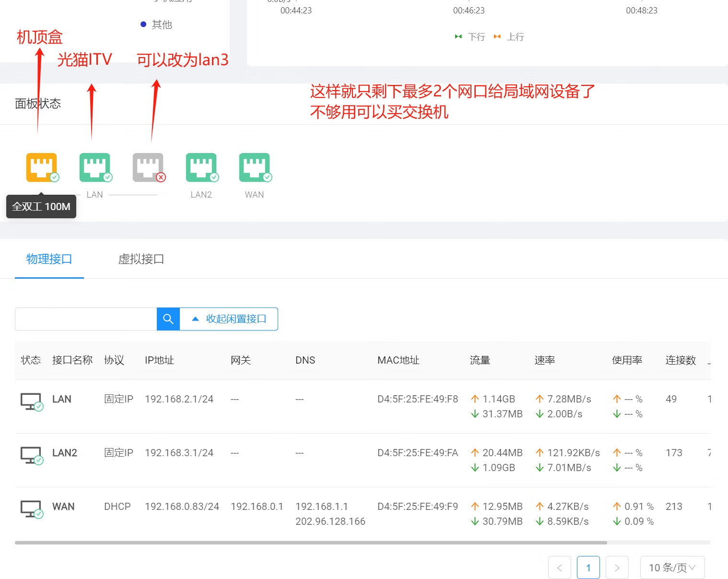Click the LAN2 row monitor status icon

[x=32, y=455]
